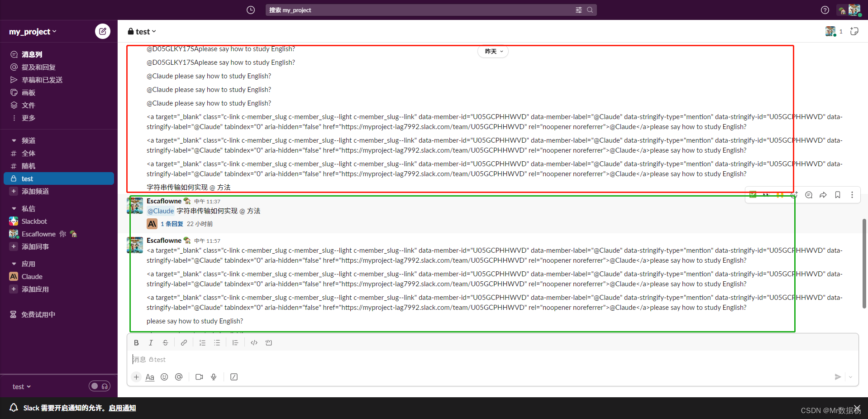Image resolution: width=868 pixels, height=419 pixels.
Task: Toggle the Aa formatting visibility button
Action: tap(150, 377)
